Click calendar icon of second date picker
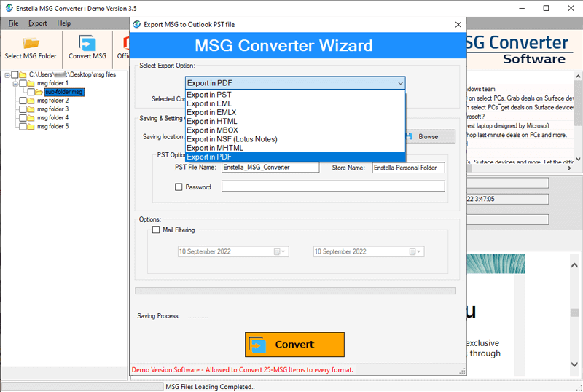This screenshot has width=583, height=392. click(x=412, y=252)
